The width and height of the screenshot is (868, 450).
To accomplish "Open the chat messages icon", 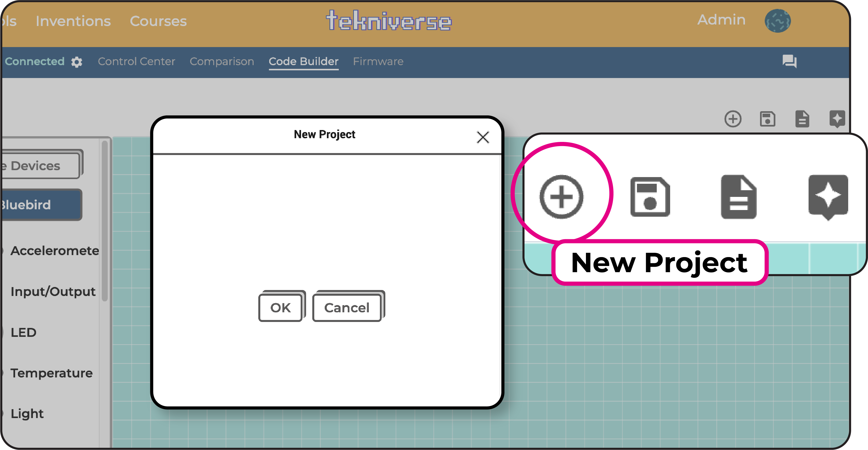I will point(789,62).
